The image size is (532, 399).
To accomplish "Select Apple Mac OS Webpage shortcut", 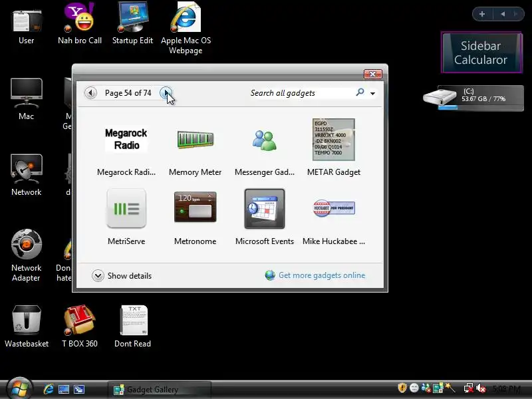I will pyautogui.click(x=186, y=28).
